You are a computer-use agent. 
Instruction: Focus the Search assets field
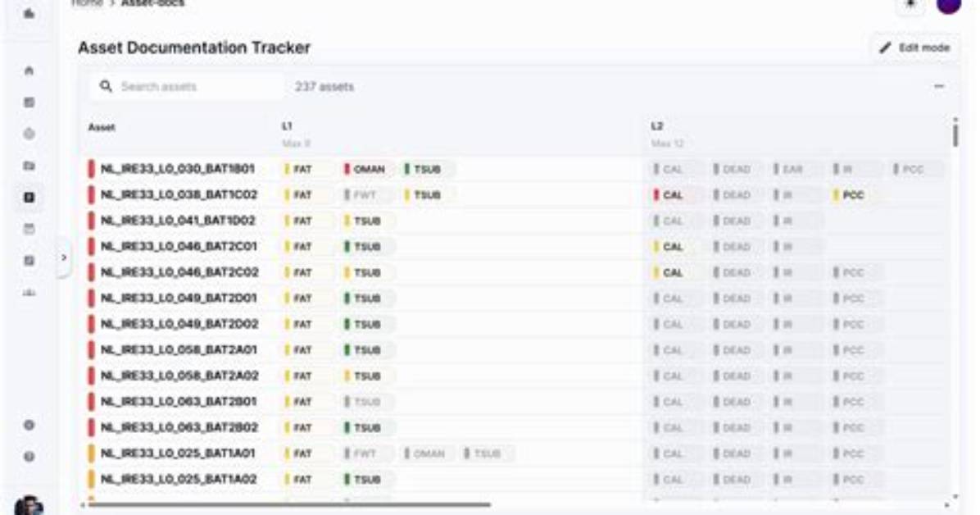(x=186, y=86)
